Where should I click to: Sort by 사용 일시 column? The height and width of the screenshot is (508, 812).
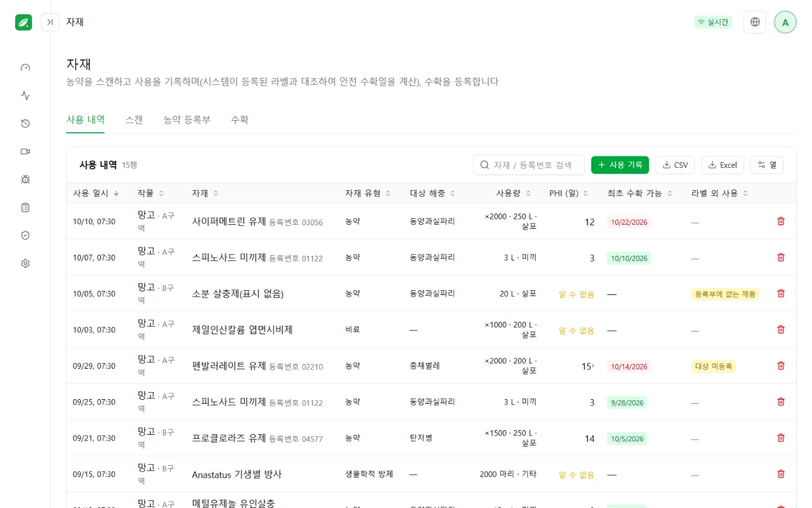[x=96, y=193]
